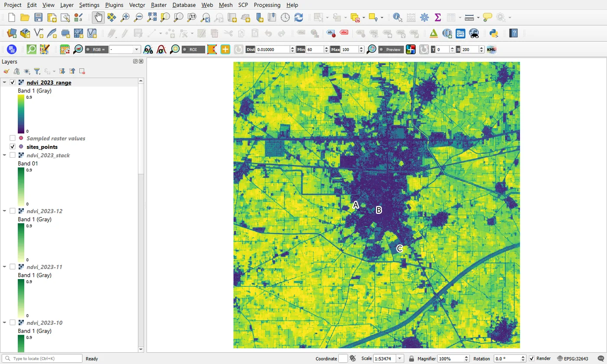Turn on the ndvi_2023-12 layer
The width and height of the screenshot is (607, 364).
pos(13,211)
